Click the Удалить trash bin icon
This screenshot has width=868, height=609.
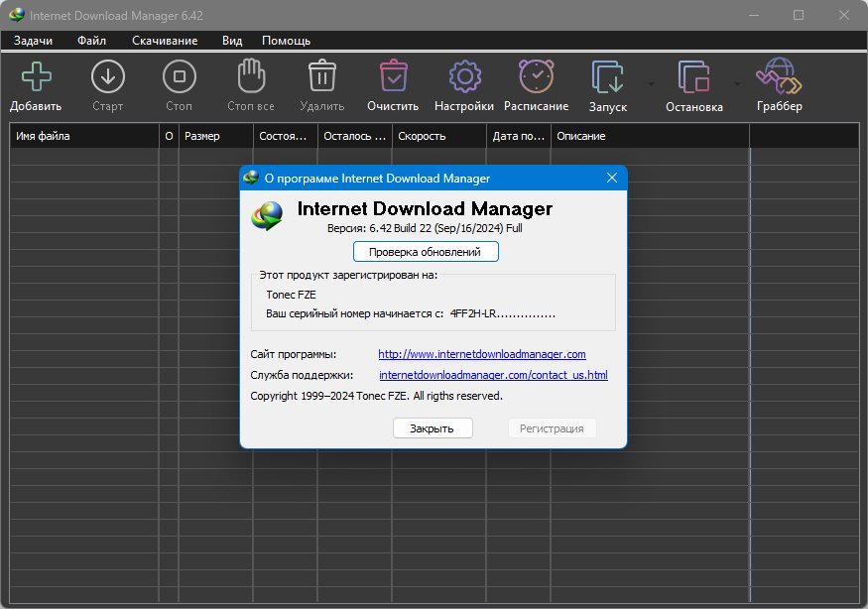322,75
